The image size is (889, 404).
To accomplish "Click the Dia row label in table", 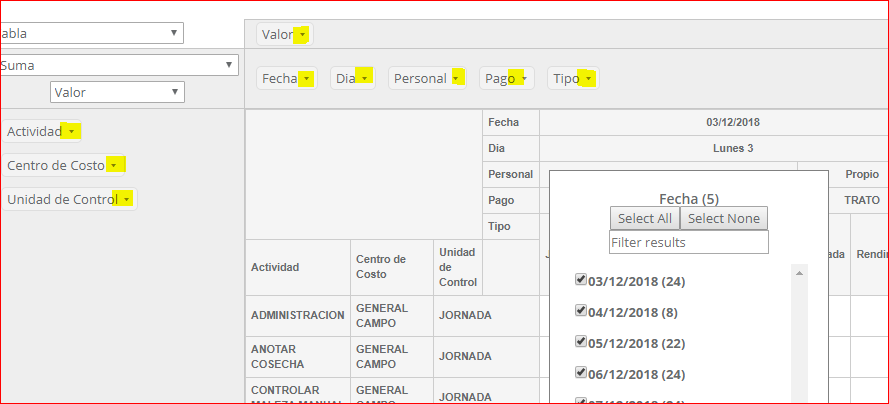I will pyautogui.click(x=511, y=148).
